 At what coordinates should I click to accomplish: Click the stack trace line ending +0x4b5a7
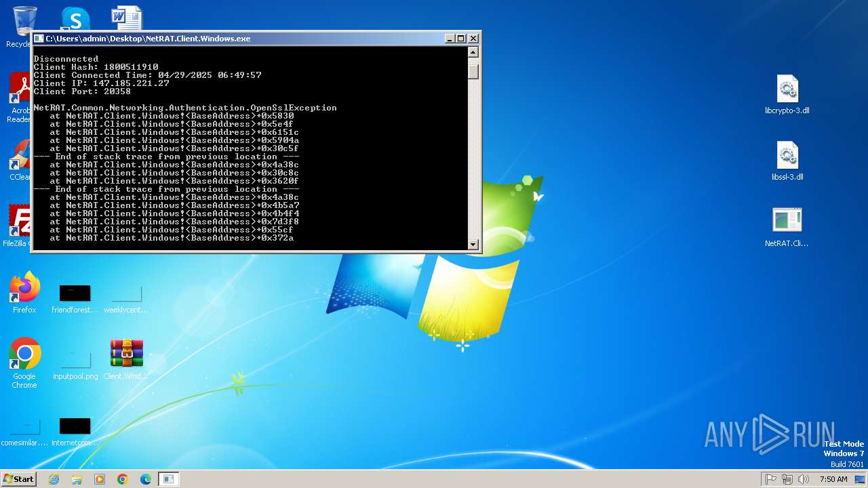174,205
